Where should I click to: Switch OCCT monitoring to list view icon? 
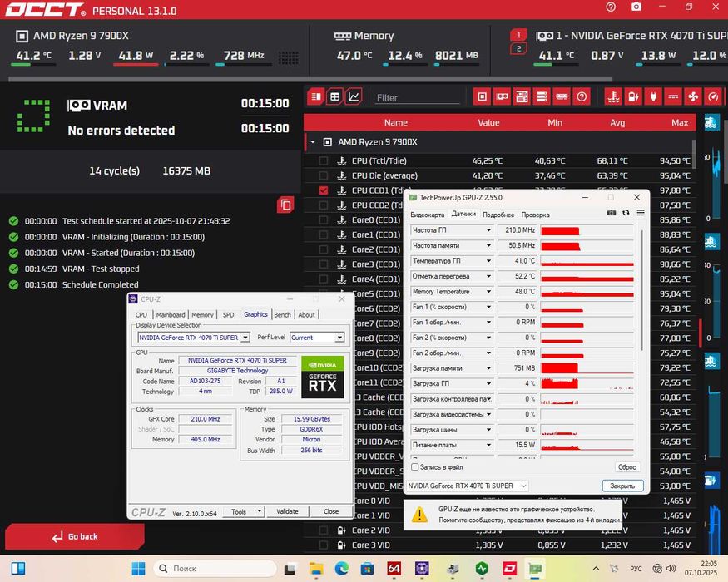point(316,96)
